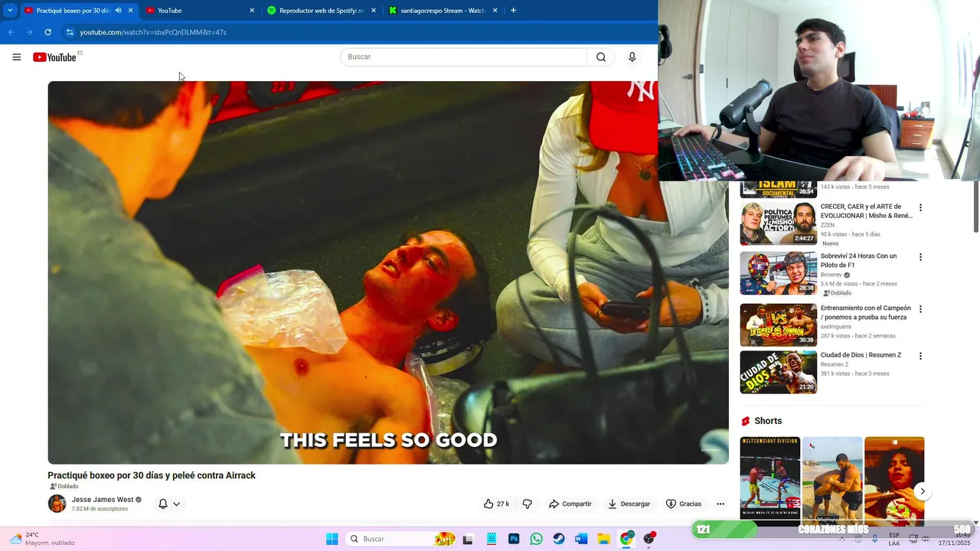Viewport: 980px width, 551px height.
Task: Switch to the Reproductor web de Spotify tab
Action: [322, 11]
